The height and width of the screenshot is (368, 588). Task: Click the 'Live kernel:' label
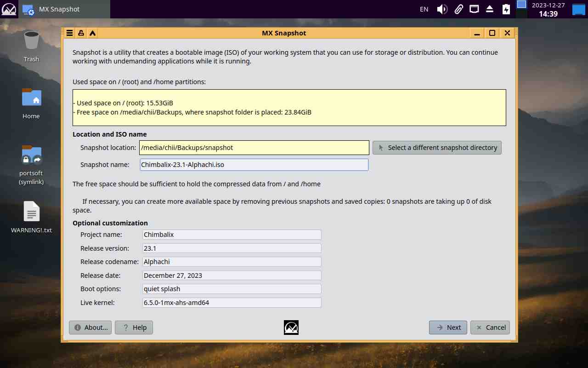pyautogui.click(x=97, y=303)
